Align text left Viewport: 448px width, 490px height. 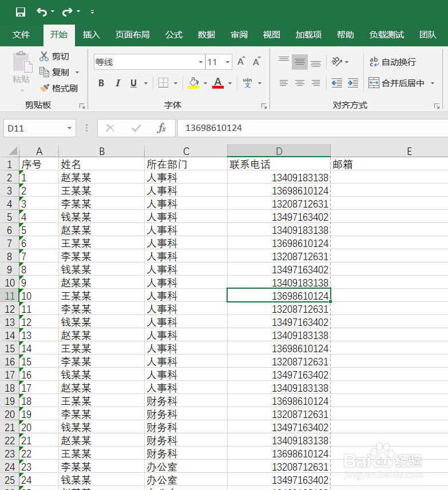point(284,83)
